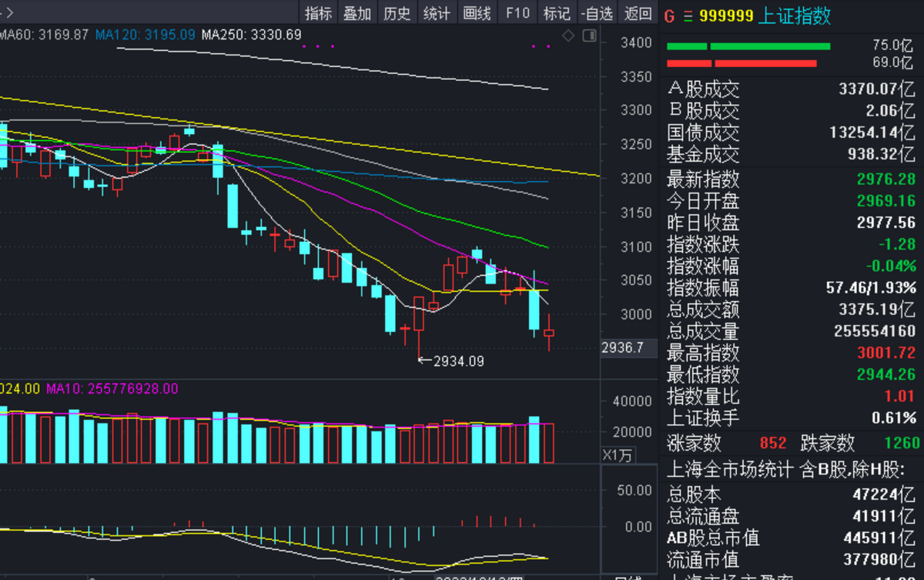Click the 标记 mark button

tap(557, 13)
